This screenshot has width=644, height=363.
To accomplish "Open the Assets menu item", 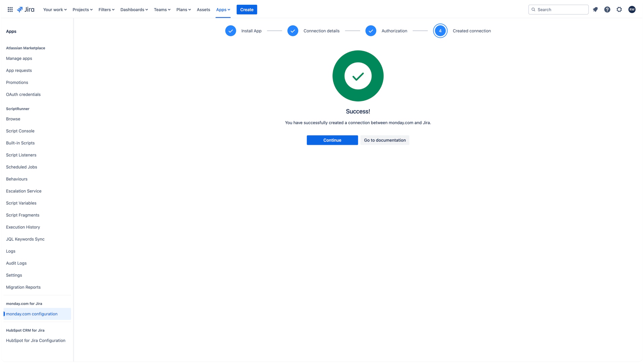I will 204,9.
